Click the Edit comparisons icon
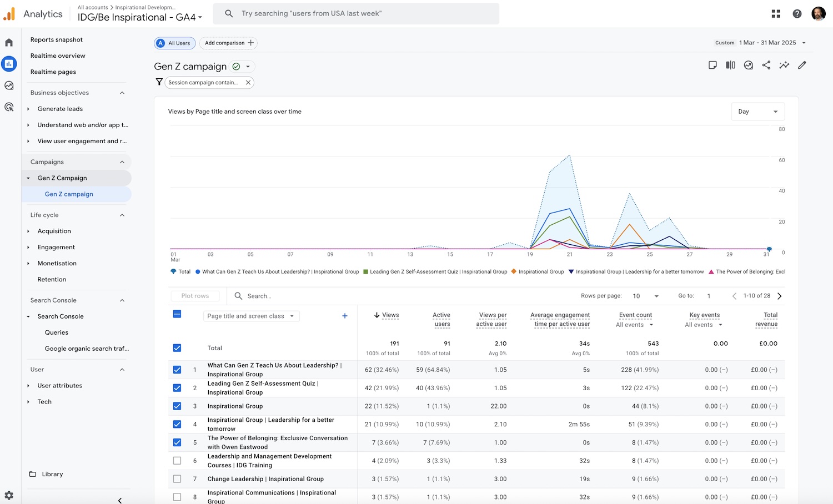 [x=731, y=65]
